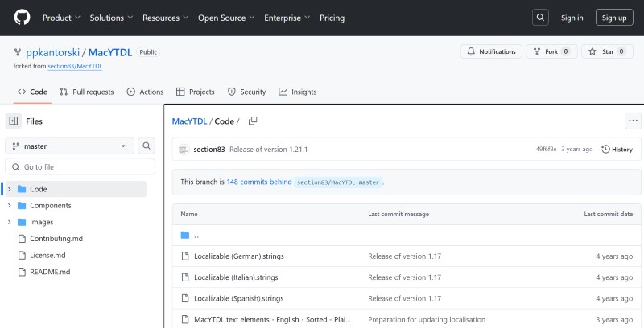Open the master branch dropdown

[x=69, y=146]
